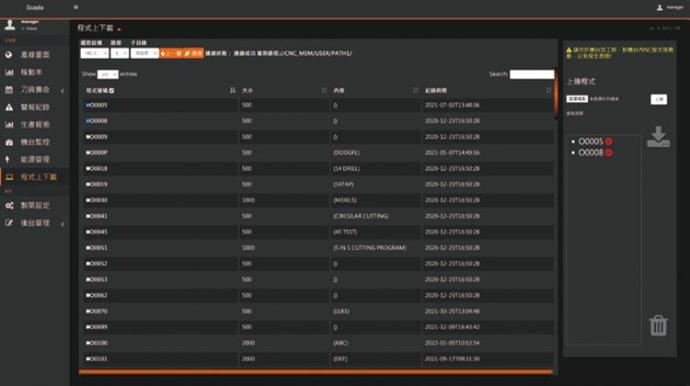Open the machine selection dropdown

coord(94,53)
